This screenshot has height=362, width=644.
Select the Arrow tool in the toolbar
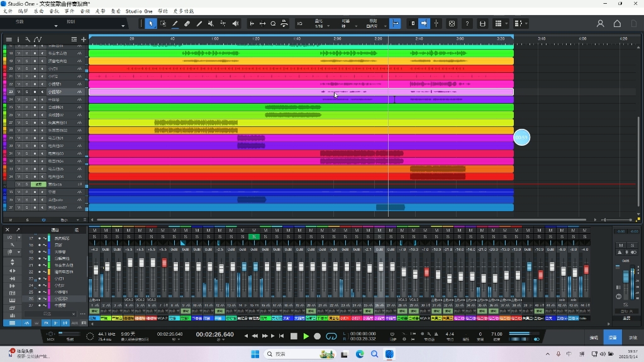pyautogui.click(x=151, y=24)
